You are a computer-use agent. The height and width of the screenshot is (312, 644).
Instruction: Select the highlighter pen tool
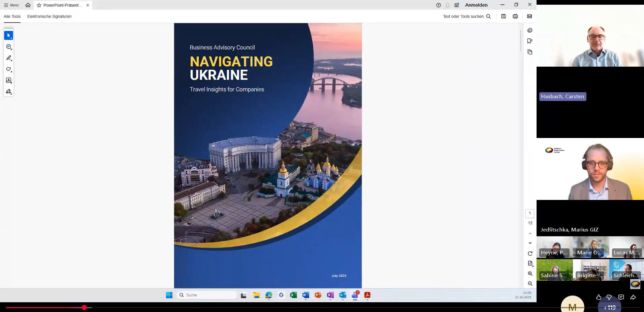(9, 58)
